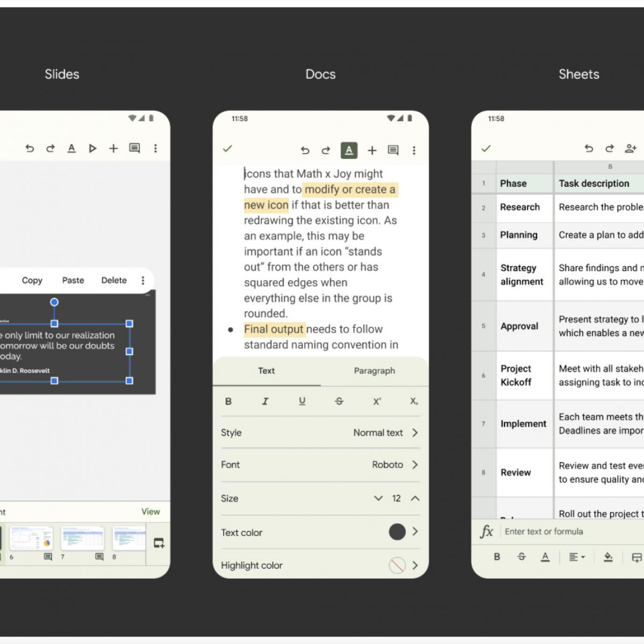Tap Delete in the Slides context bar
The image size is (644, 644).
114,280
